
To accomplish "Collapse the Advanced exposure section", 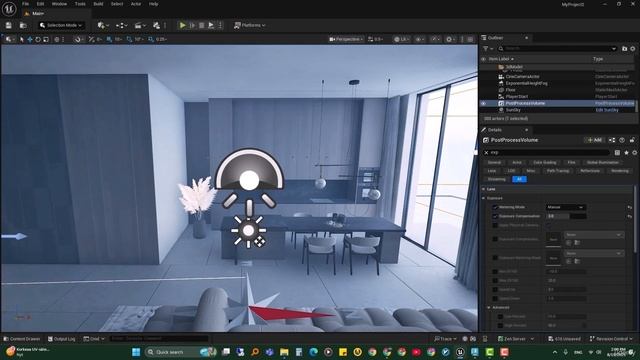I will (489, 307).
